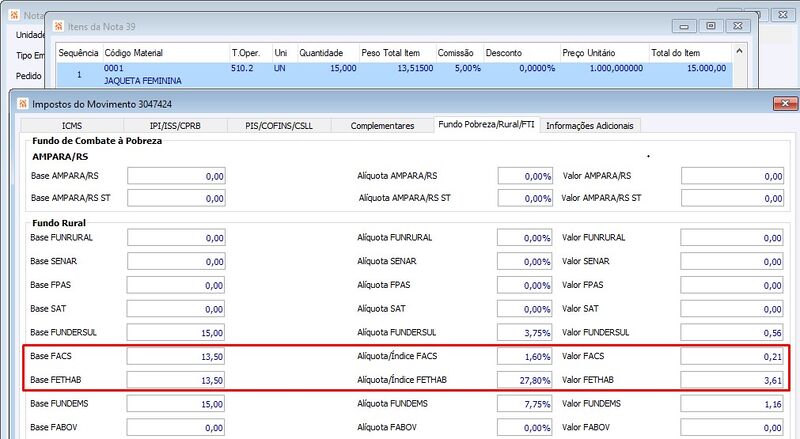Open the Informações Adicionais tab
The width and height of the screenshot is (800, 439).
[x=589, y=126]
